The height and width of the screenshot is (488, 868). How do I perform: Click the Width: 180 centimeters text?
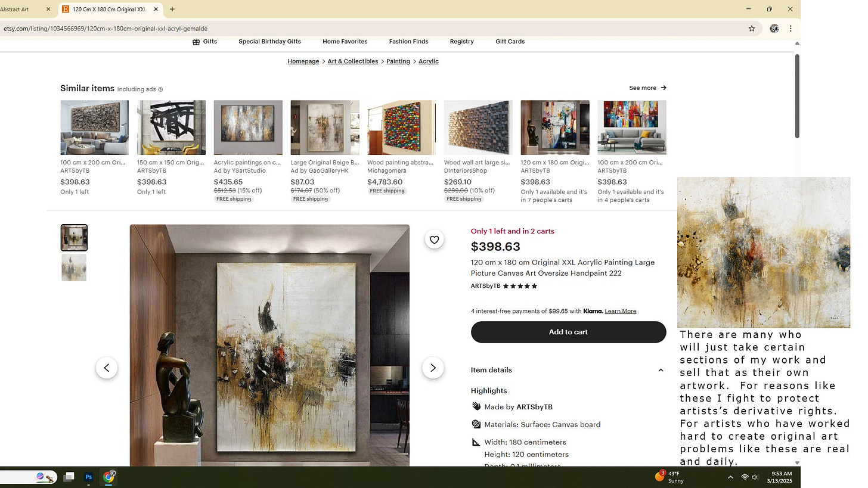tap(525, 443)
